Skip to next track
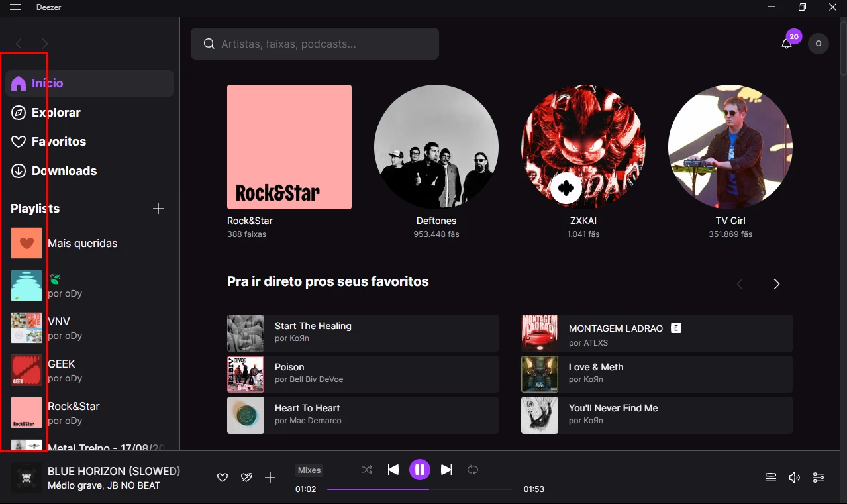 click(x=446, y=470)
